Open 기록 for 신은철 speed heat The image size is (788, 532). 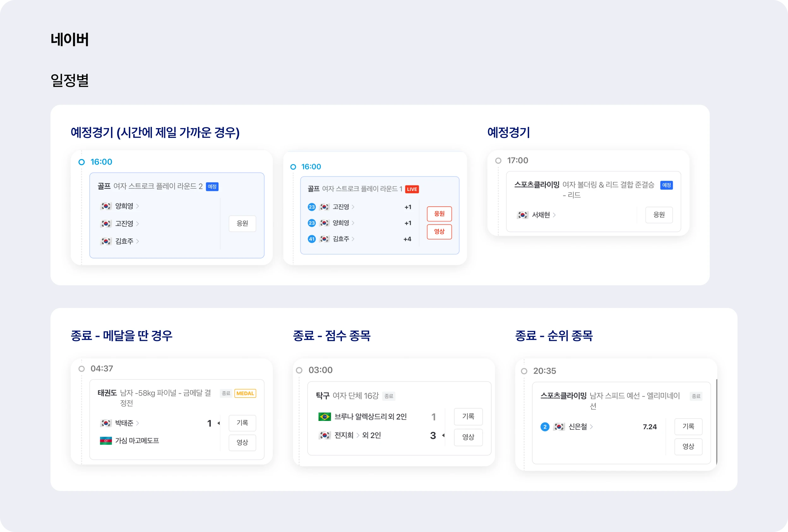click(x=688, y=427)
